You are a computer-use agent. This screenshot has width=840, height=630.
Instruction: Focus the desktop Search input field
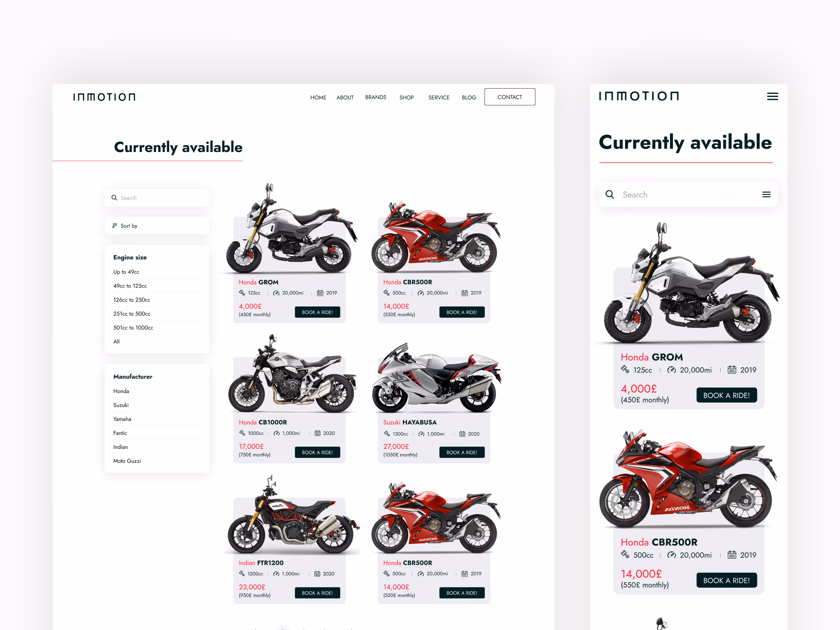coord(157,197)
